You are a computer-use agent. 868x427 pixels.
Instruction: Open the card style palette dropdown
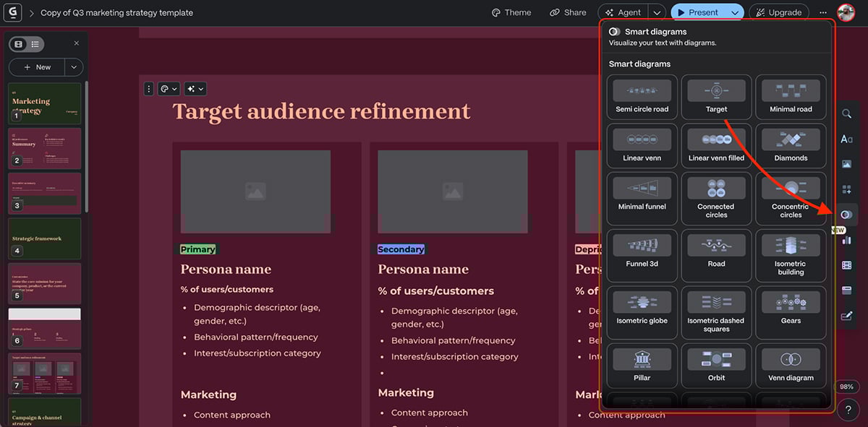(x=169, y=89)
